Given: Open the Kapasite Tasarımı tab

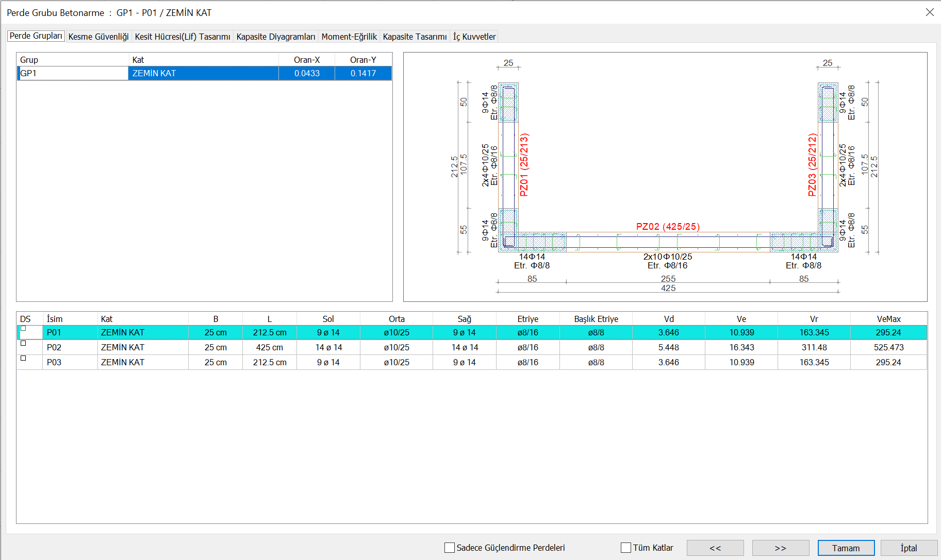Looking at the screenshot, I should coord(415,37).
